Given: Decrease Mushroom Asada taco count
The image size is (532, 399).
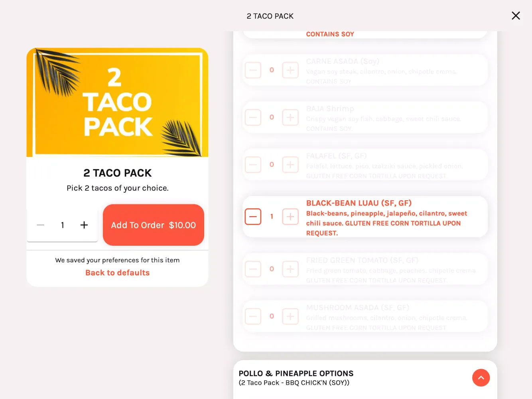Looking at the screenshot, I should pos(253,316).
